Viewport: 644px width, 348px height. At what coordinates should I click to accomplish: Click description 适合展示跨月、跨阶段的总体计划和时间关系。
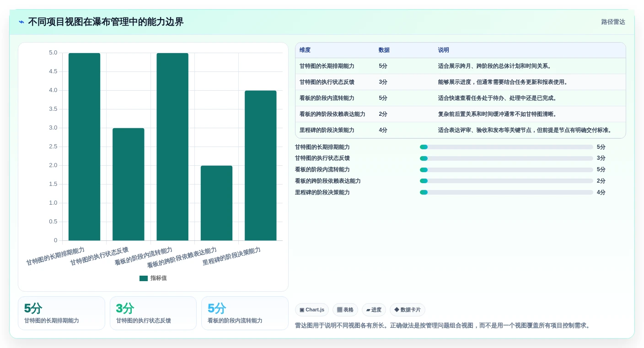tap(495, 66)
